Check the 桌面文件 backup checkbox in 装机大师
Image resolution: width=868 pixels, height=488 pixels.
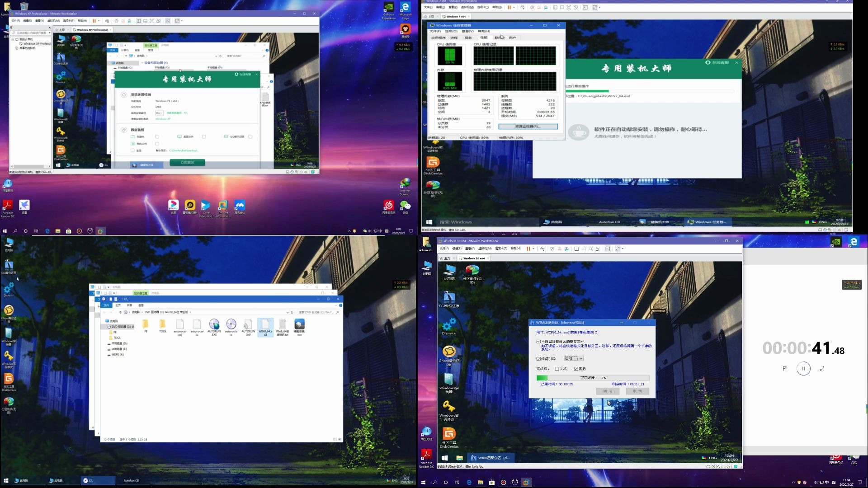(204, 136)
